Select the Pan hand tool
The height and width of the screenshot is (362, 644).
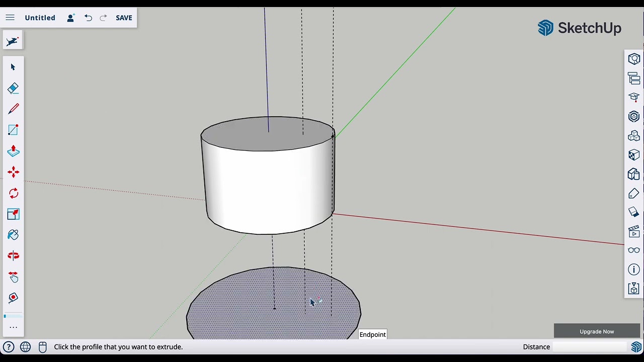pyautogui.click(x=13, y=277)
